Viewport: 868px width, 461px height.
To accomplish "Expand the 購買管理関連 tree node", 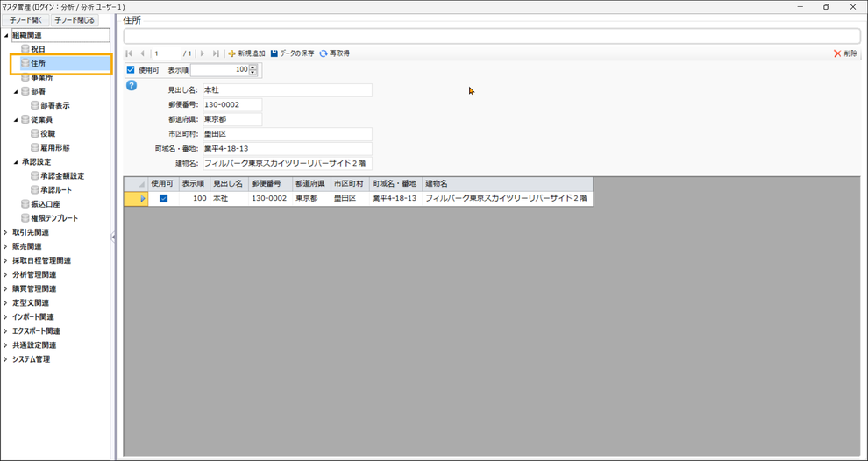I will (5, 289).
